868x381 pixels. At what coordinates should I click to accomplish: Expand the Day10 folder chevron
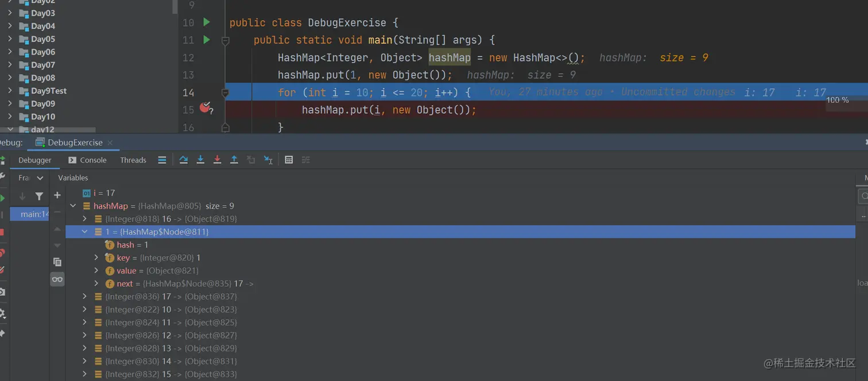tap(10, 117)
